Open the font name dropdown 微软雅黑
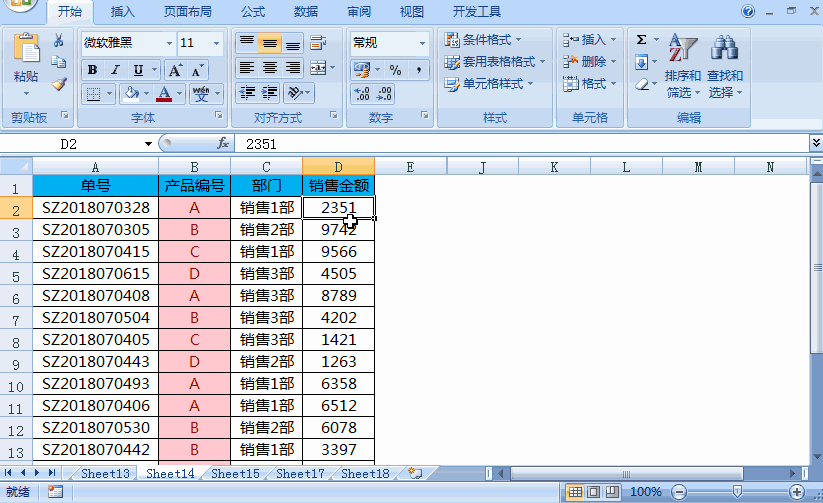823x503 pixels. tap(169, 43)
